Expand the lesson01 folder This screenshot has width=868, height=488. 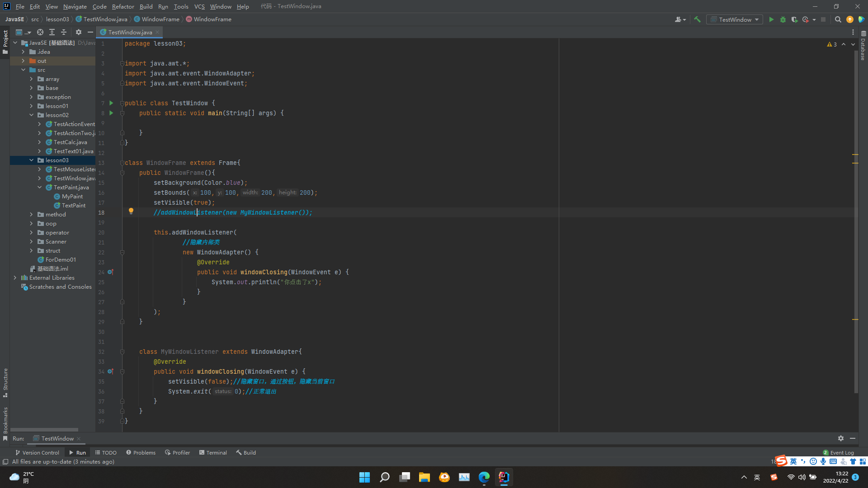point(31,106)
